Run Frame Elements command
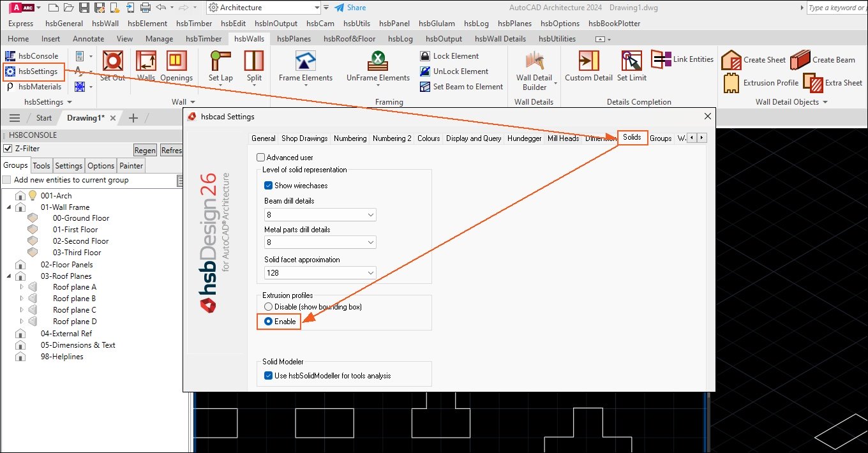 [x=306, y=66]
